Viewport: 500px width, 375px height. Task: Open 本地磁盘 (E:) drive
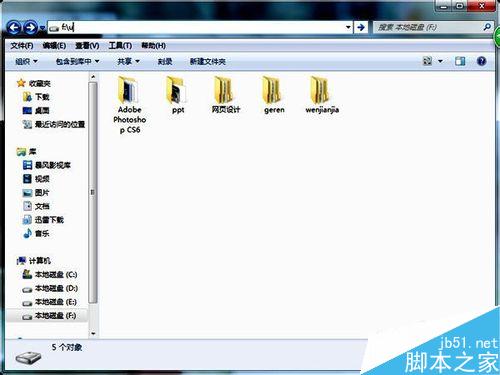49,302
